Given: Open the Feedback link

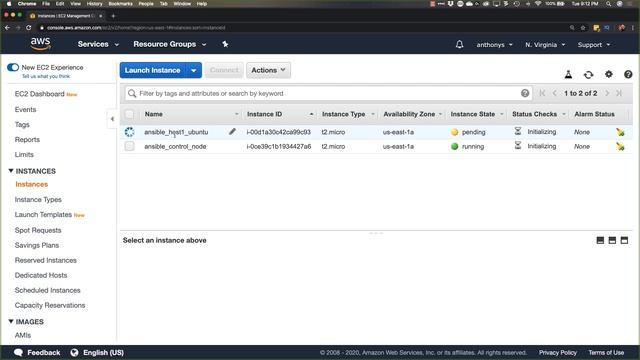Looking at the screenshot, I should [37, 352].
